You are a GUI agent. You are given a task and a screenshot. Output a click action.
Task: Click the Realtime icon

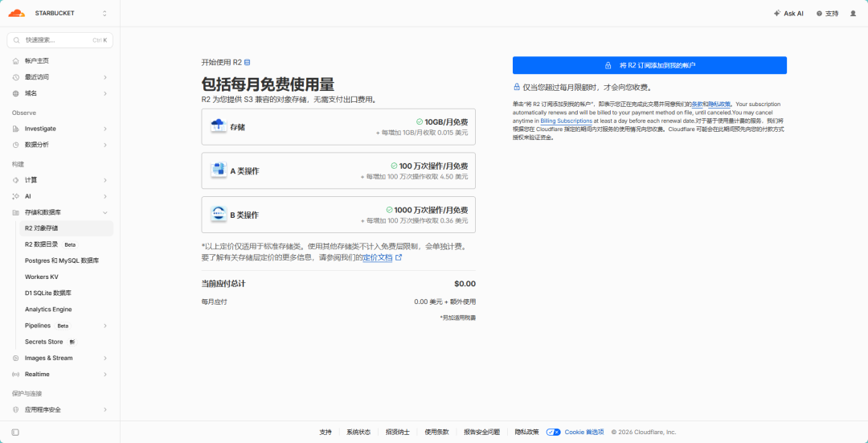pos(15,375)
